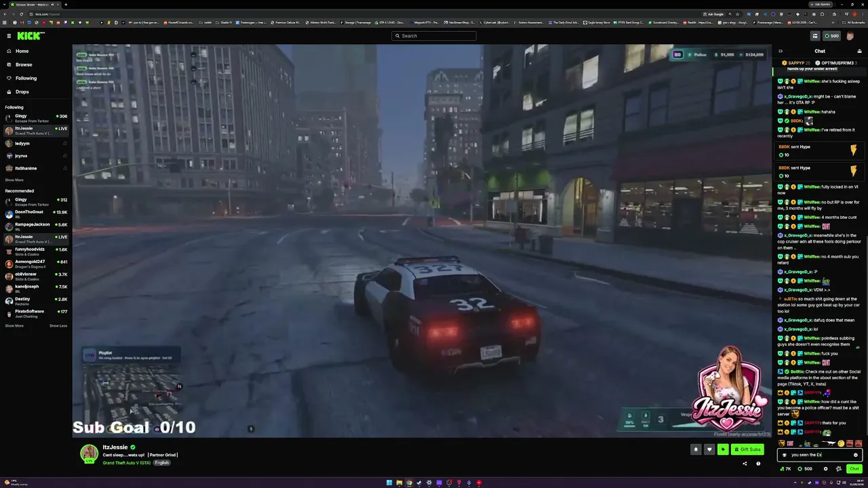This screenshot has height=488, width=868.
Task: Click ItzJessie streamer avatar below video
Action: click(89, 453)
